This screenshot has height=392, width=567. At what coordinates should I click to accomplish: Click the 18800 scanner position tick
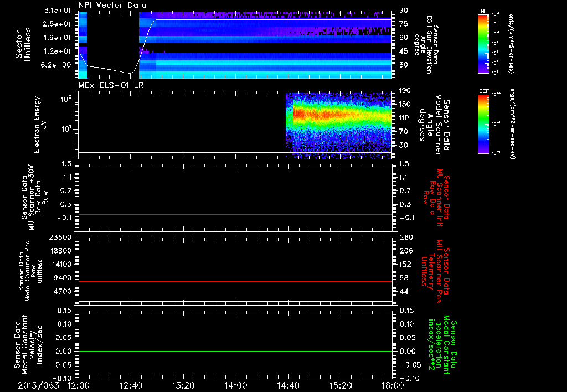pyautogui.click(x=60, y=251)
